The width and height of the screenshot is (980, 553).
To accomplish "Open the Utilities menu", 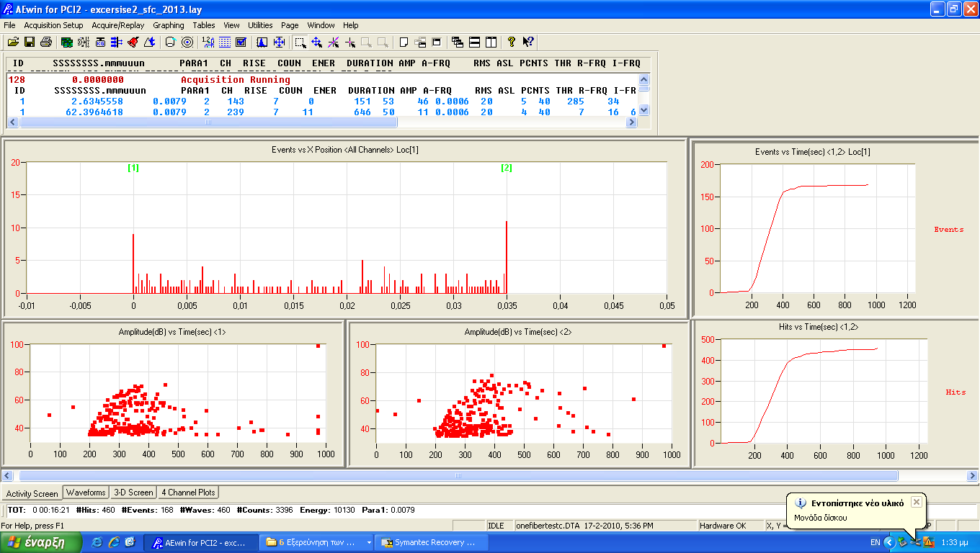I will 260,25.
